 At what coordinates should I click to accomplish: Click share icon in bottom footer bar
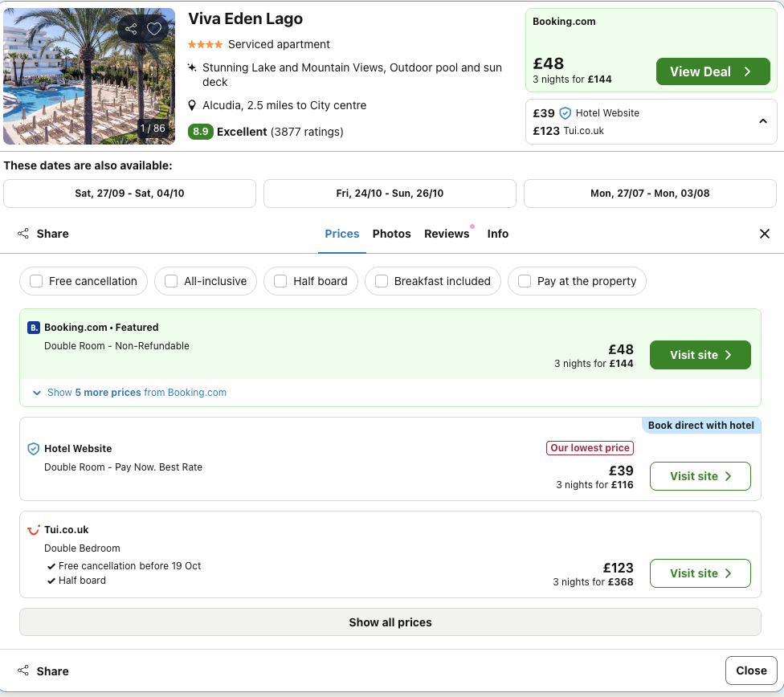23,671
